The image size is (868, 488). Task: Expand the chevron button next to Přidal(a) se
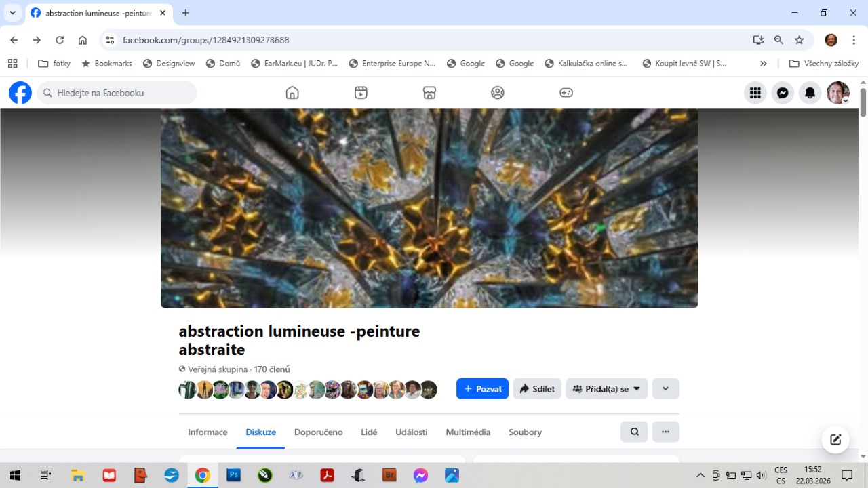(x=665, y=389)
